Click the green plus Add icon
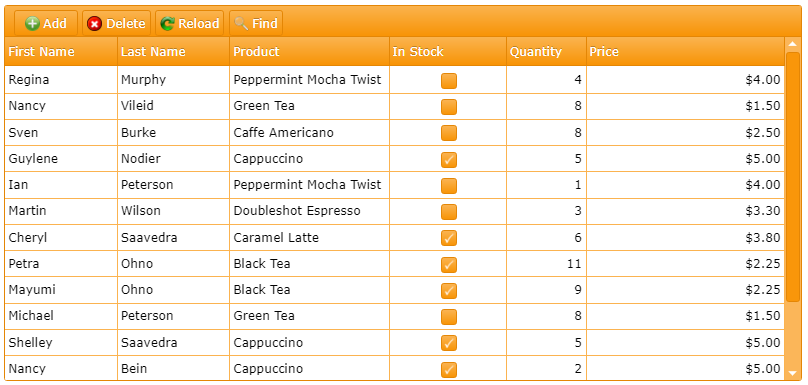 32,23
